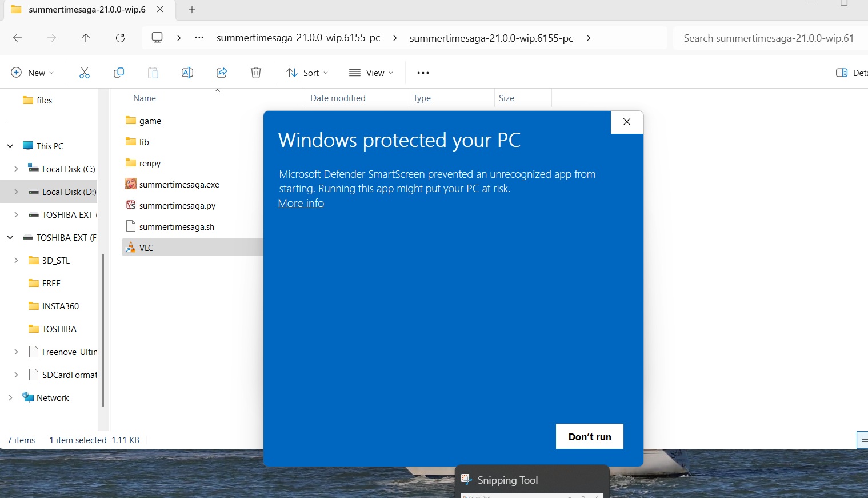Expand the Network tree node
The width and height of the screenshot is (868, 498).
click(10, 397)
